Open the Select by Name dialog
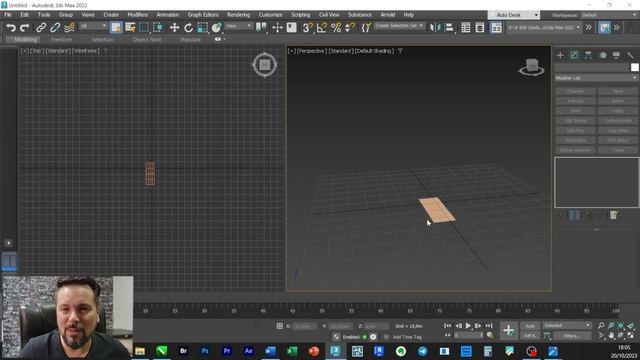 click(130, 28)
